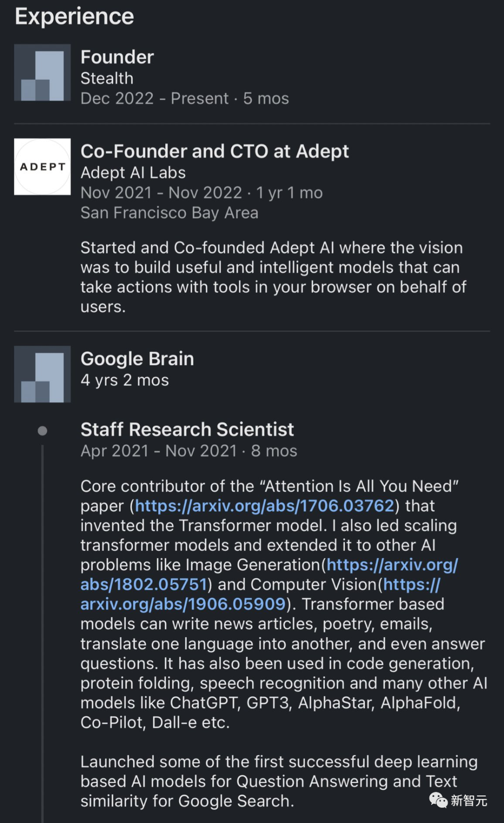The width and height of the screenshot is (504, 823).
Task: Open the Google Brain company heading
Action: (137, 359)
